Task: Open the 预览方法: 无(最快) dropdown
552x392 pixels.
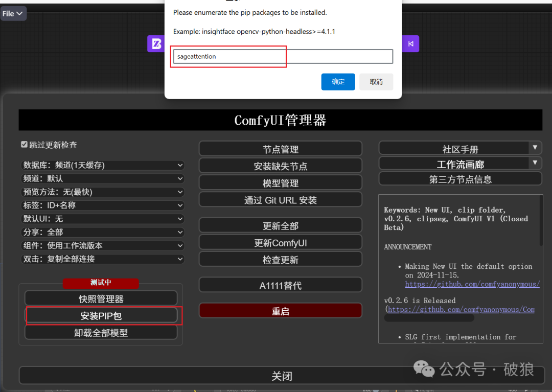Action: click(x=103, y=192)
